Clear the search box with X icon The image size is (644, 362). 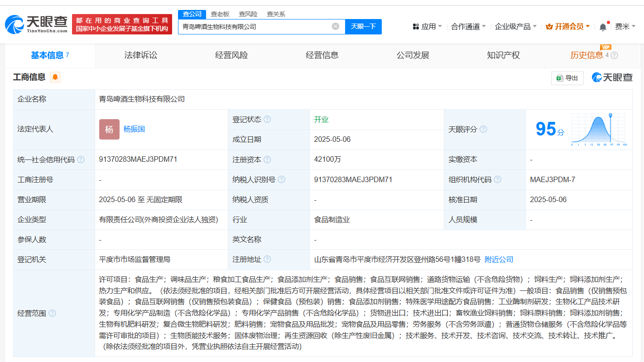point(336,26)
